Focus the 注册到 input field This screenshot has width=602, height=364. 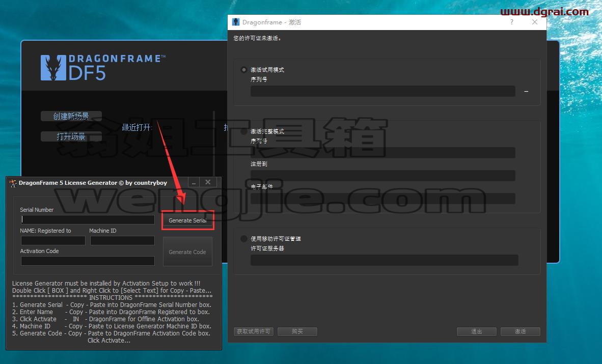[x=383, y=176]
